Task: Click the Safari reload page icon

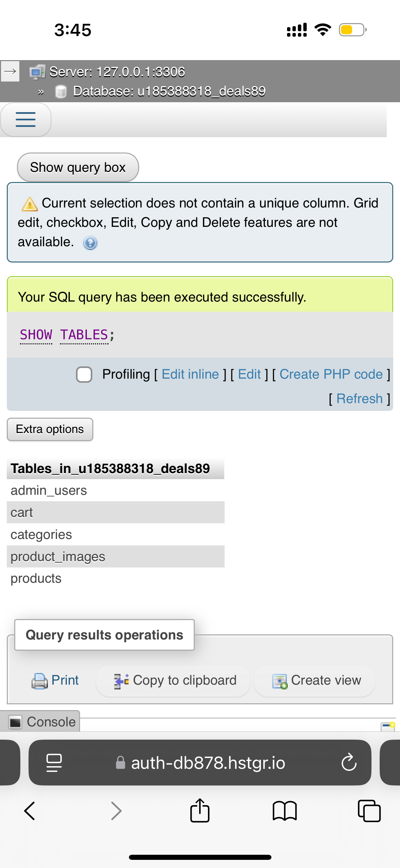Action: 349,762
